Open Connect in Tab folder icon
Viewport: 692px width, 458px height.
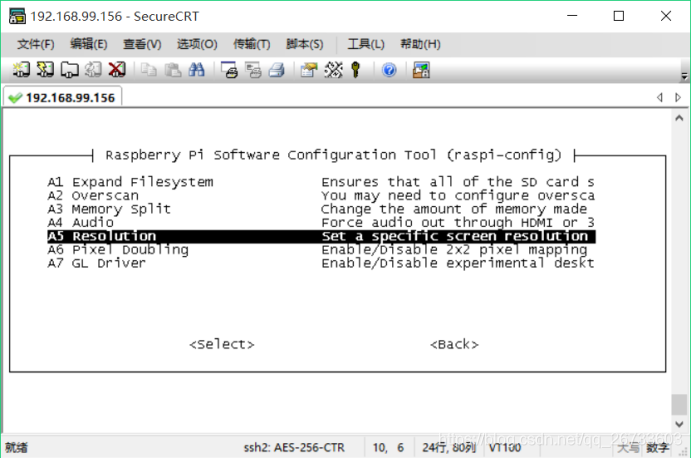69,70
